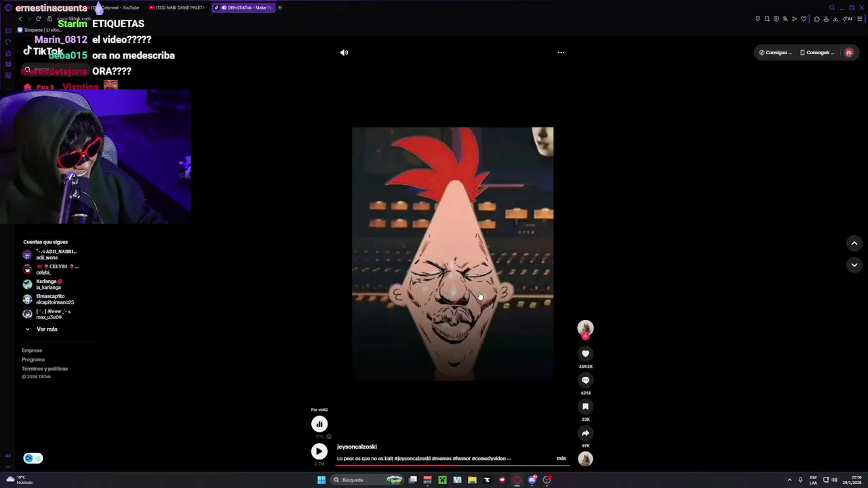
Task: Open creator avatar above the like button
Action: click(585, 328)
